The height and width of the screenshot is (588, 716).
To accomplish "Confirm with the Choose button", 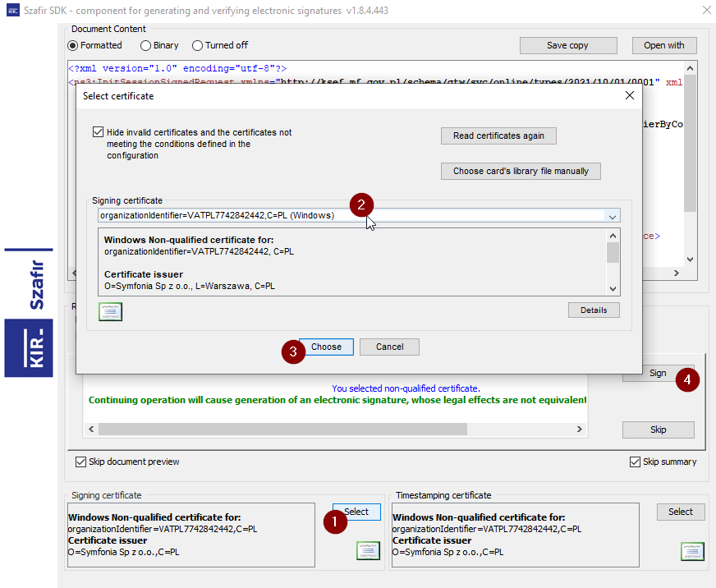I will coord(326,347).
